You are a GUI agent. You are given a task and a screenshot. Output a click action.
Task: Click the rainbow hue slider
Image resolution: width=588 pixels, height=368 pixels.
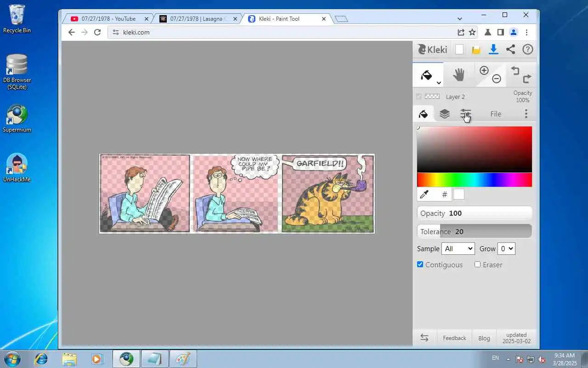pos(475,180)
